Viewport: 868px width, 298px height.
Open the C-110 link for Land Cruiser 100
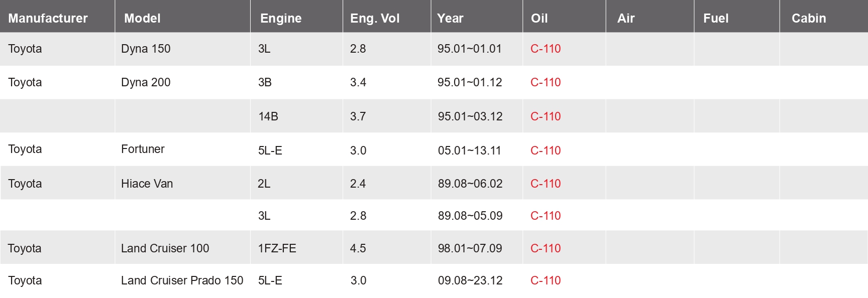546,248
